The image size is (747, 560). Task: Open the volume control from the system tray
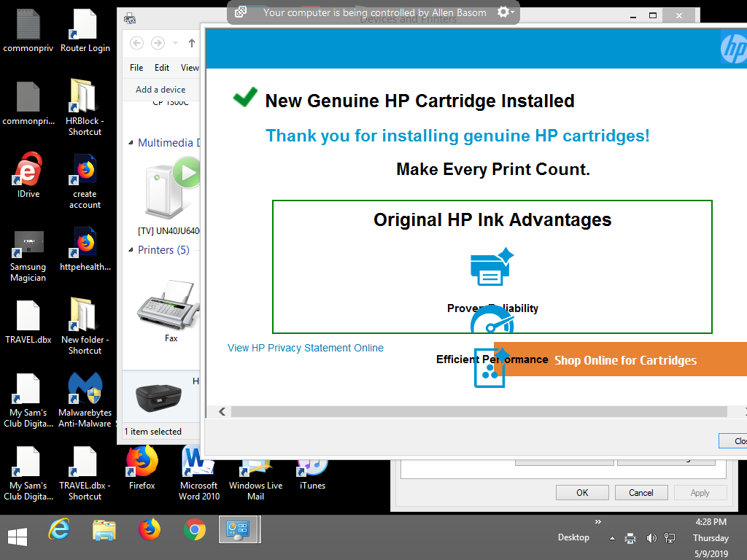pyautogui.click(x=651, y=537)
